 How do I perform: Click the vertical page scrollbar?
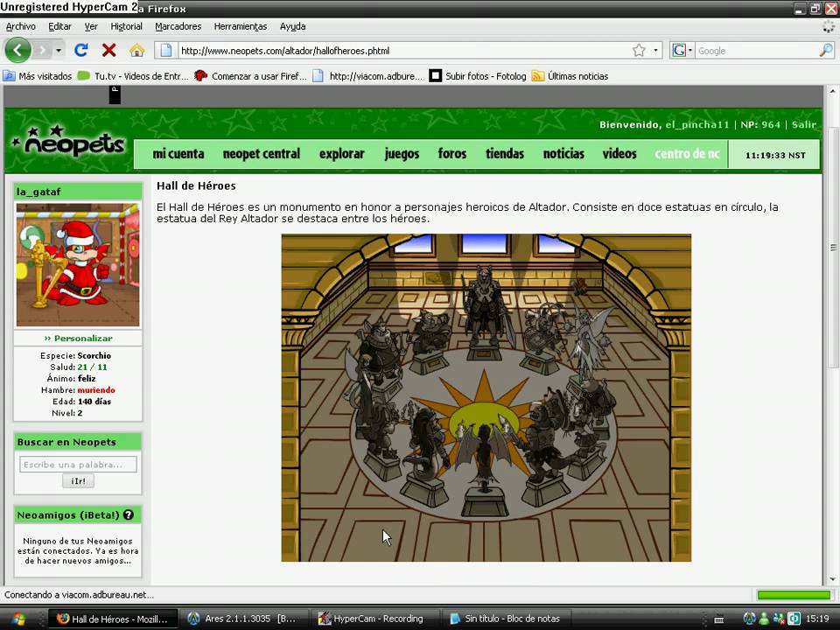832,248
